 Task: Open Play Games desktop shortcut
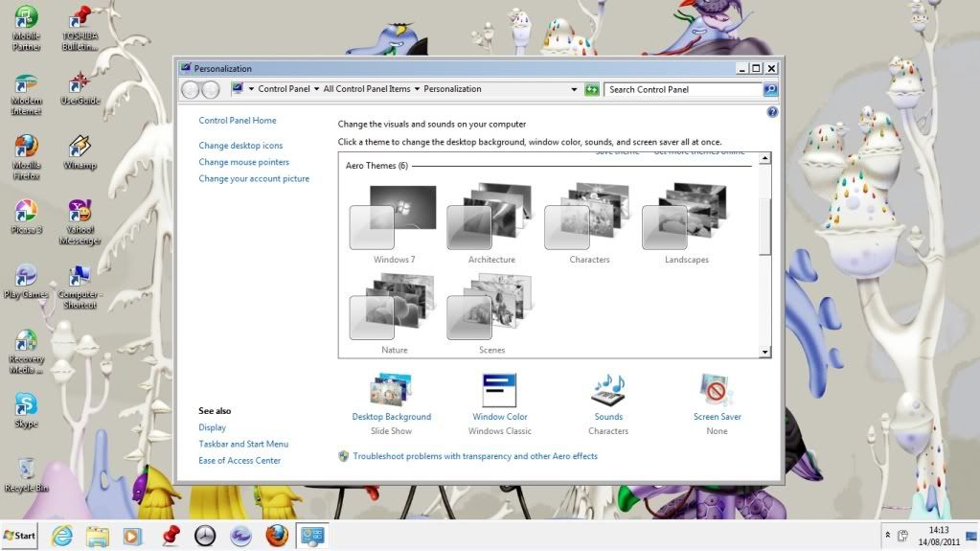coord(26,282)
